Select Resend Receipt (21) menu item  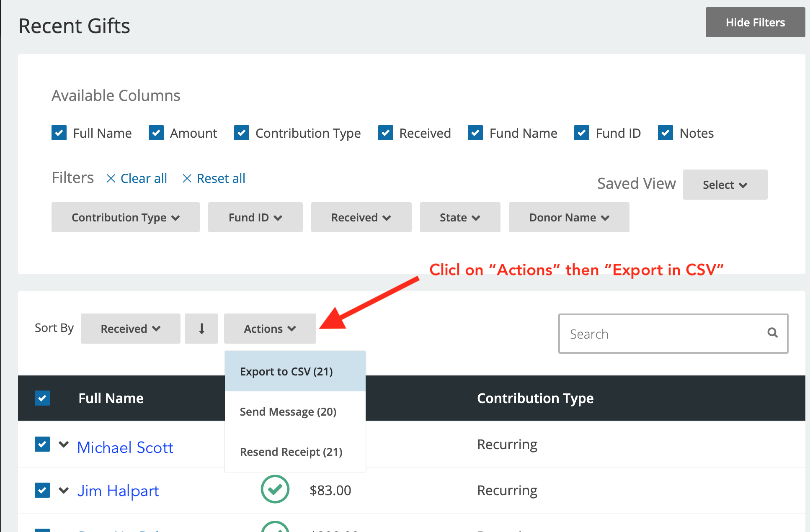pyautogui.click(x=291, y=452)
